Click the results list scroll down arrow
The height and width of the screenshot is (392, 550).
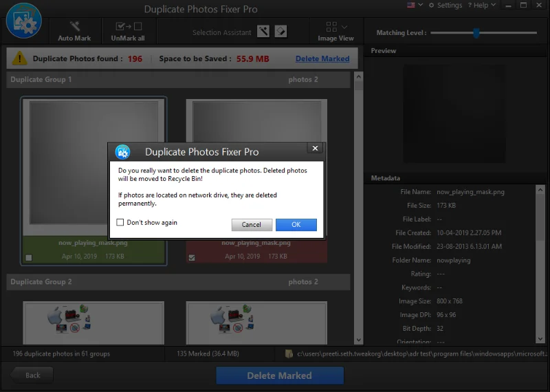point(358,340)
